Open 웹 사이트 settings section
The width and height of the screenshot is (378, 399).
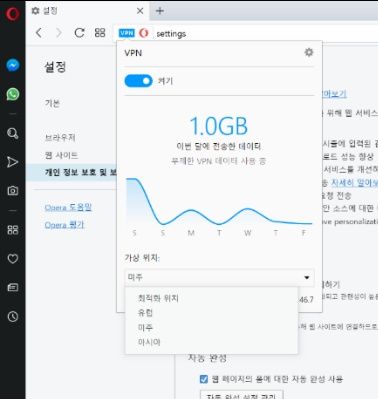61,155
